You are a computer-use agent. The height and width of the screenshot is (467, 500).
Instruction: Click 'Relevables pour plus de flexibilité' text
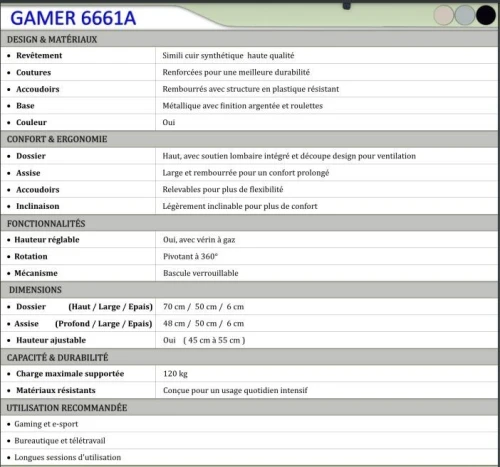[x=223, y=189]
